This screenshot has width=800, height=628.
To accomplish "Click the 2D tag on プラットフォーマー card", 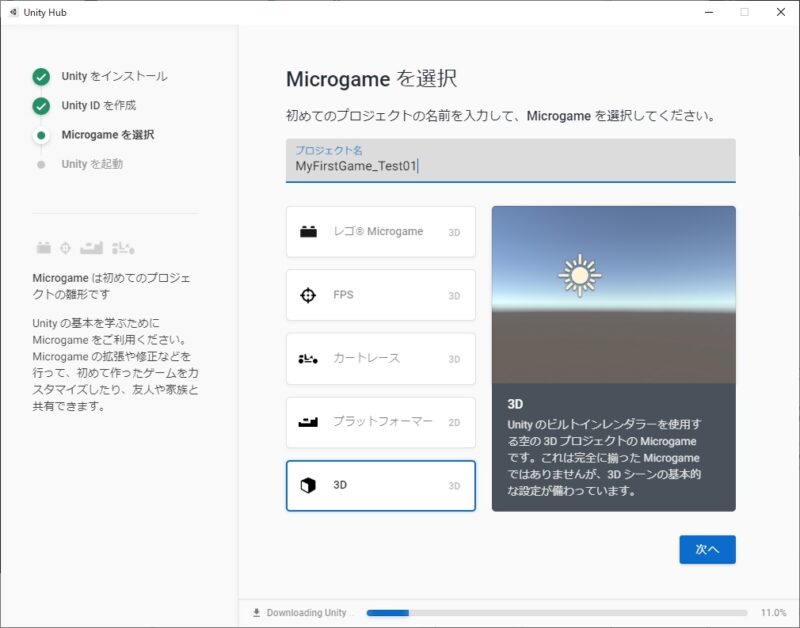I will coord(454,422).
